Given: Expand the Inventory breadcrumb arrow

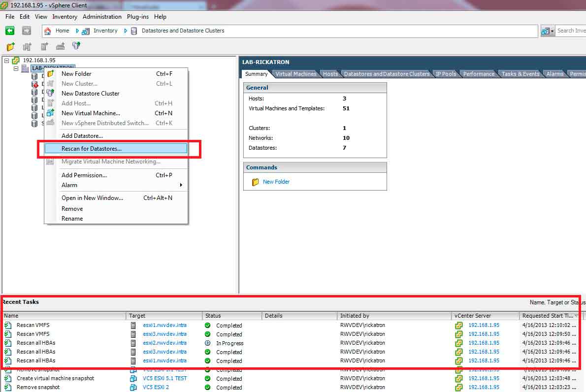Looking at the screenshot, I should point(125,31).
